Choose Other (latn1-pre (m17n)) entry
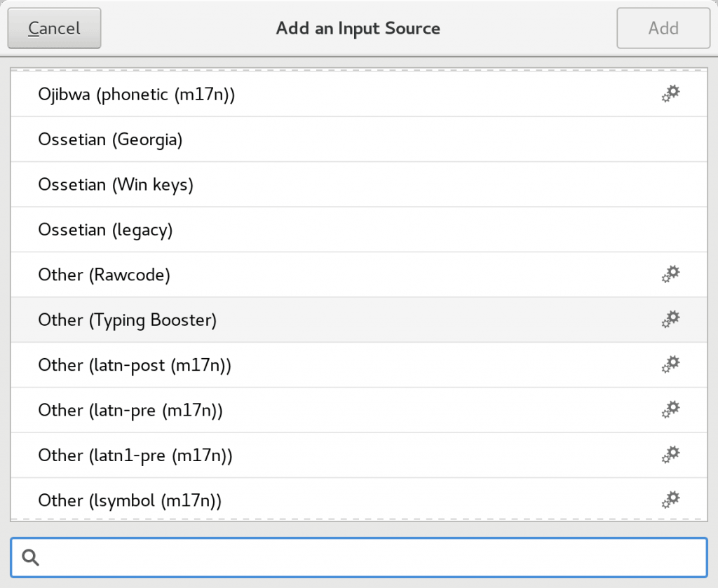The height and width of the screenshot is (588, 718). (x=135, y=456)
